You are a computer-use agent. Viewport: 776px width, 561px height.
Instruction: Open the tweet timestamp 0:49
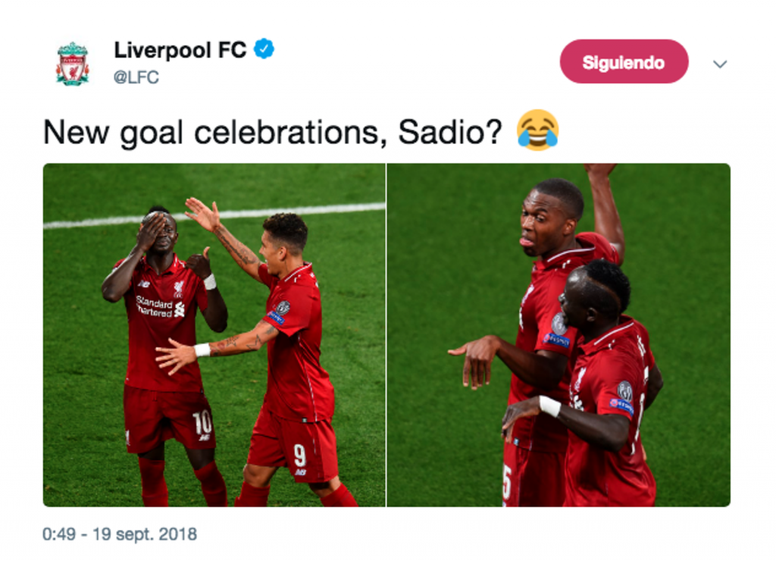[59, 534]
